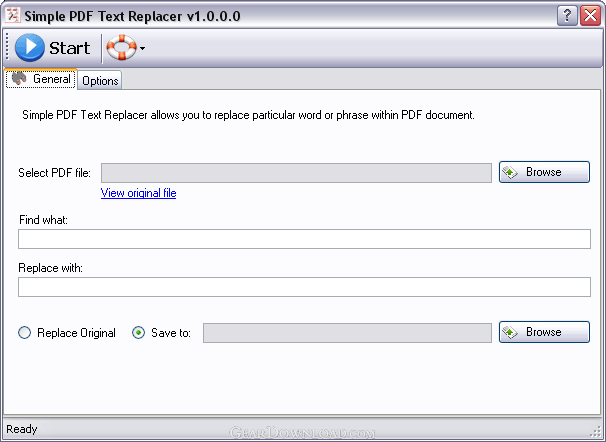This screenshot has height=442, width=606.
Task: Click the blue Start play button
Action: [x=53, y=48]
